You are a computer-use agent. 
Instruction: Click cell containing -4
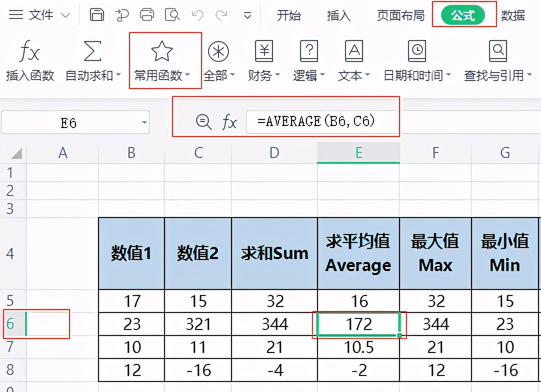click(274, 370)
